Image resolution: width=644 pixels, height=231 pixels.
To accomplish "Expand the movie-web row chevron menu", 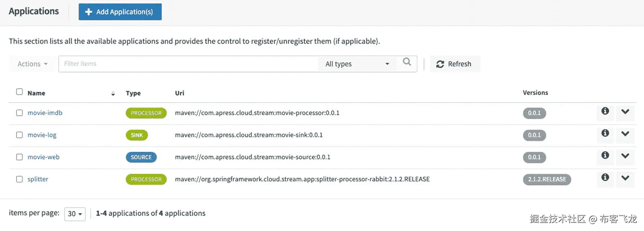I will point(625,156).
